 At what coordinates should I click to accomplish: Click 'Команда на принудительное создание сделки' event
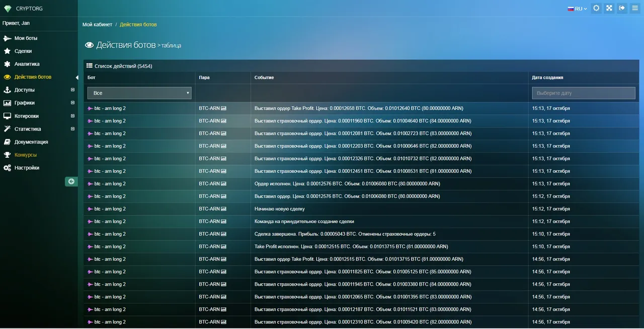point(304,221)
